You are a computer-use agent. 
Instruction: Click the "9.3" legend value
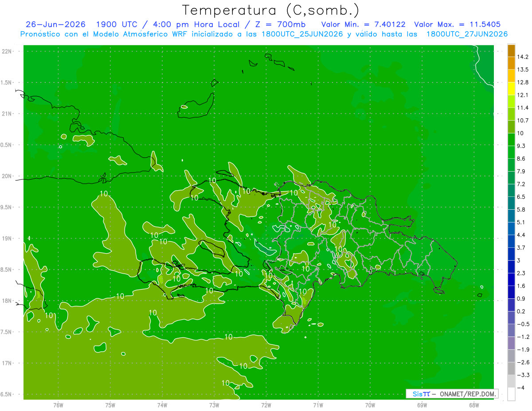pyautogui.click(x=522, y=146)
